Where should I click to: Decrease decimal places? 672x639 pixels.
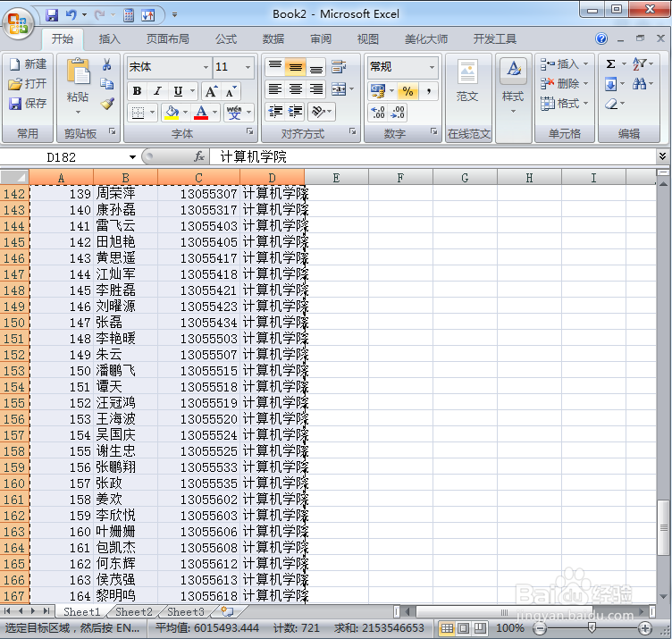coord(398,113)
